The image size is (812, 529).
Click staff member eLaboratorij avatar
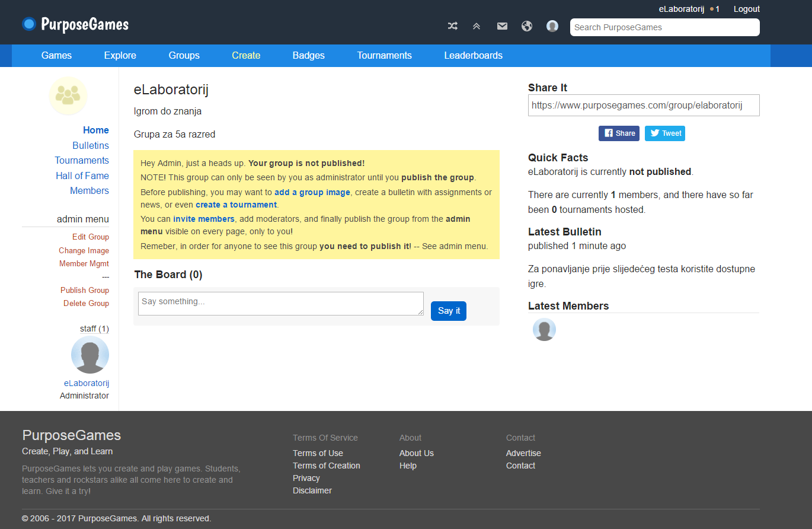pos(90,355)
